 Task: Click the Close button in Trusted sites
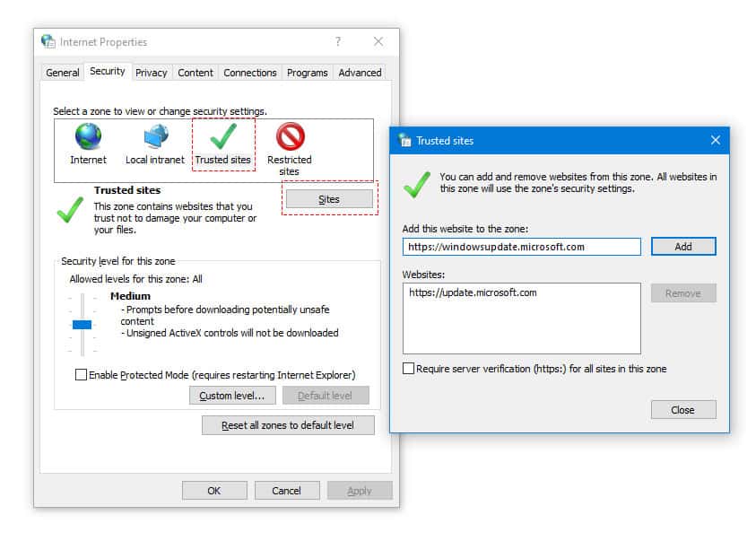click(x=683, y=409)
